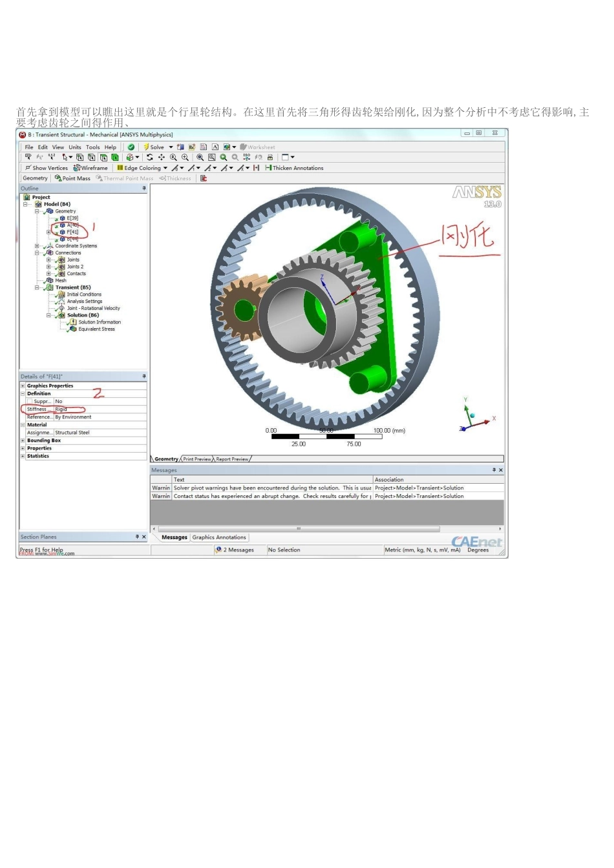This screenshot has height=868, width=614.
Task: Select Joint - Rotational Velocity item
Action: [x=94, y=309]
